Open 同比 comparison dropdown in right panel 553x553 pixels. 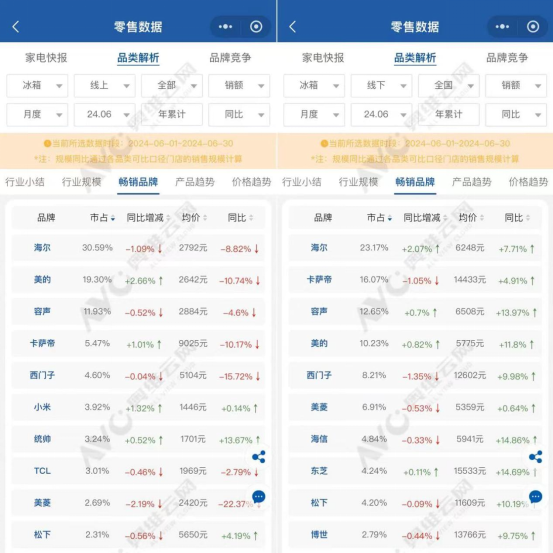(x=516, y=114)
